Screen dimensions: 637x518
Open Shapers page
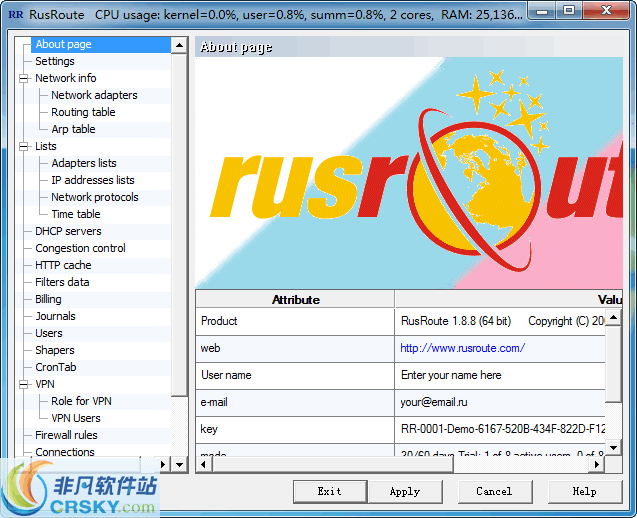(x=55, y=350)
